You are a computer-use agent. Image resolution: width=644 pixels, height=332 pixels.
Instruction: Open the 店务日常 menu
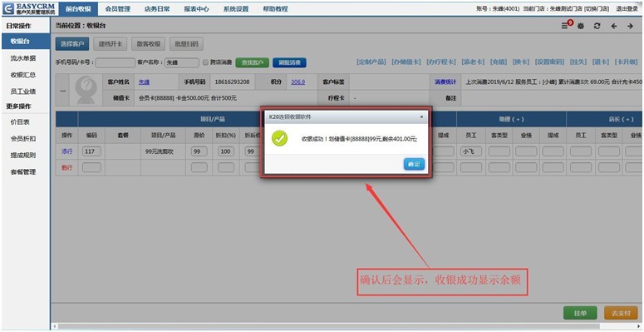157,8
